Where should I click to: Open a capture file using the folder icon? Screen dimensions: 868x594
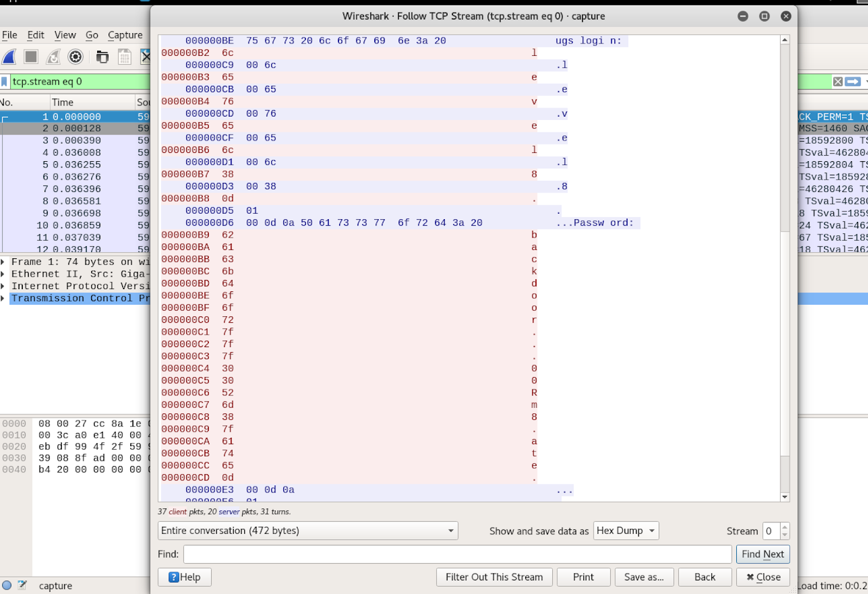click(x=102, y=56)
